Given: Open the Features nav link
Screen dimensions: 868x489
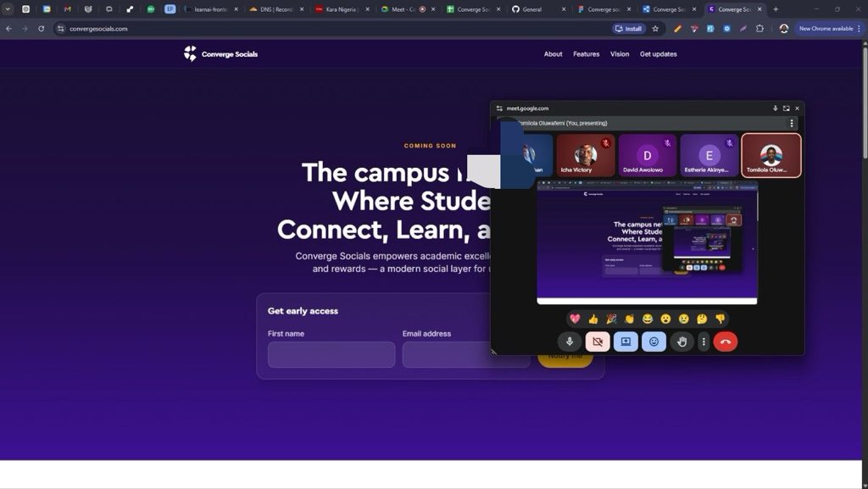Looking at the screenshot, I should click(x=587, y=54).
